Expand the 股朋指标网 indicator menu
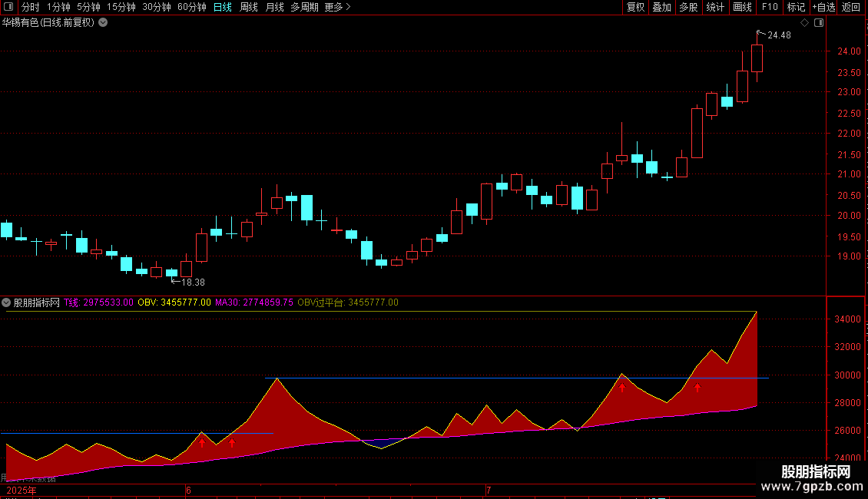 tap(6, 302)
